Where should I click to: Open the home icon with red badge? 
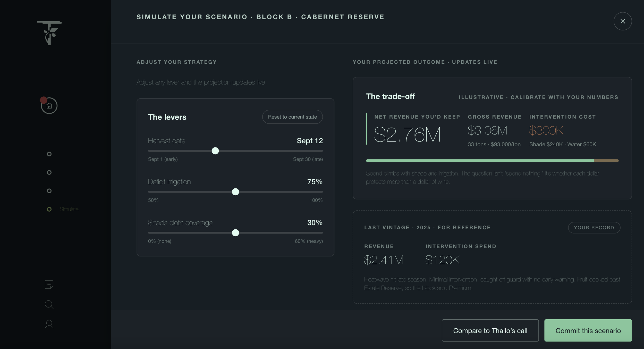point(49,105)
